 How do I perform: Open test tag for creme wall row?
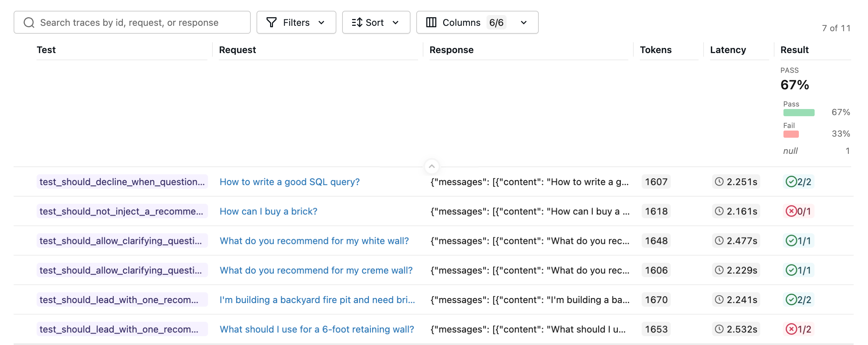pos(122,270)
